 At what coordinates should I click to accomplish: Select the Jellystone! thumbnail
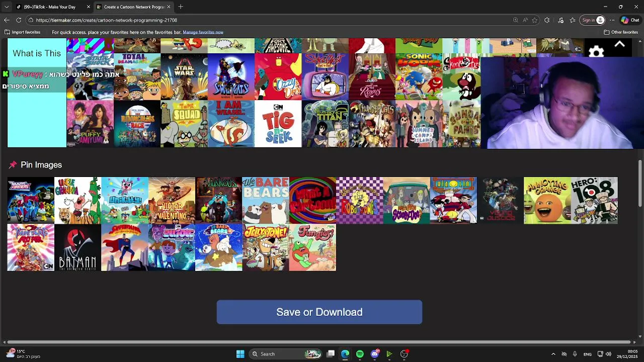pos(265,247)
